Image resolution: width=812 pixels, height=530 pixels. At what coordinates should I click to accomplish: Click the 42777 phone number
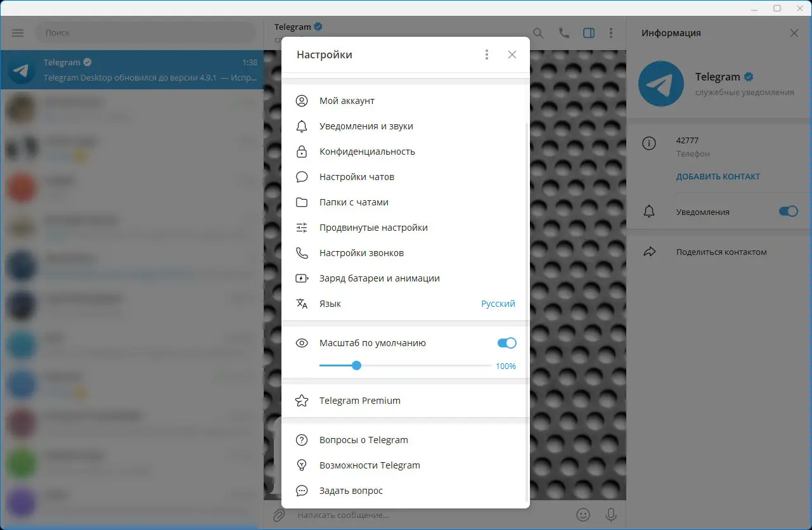coord(687,141)
